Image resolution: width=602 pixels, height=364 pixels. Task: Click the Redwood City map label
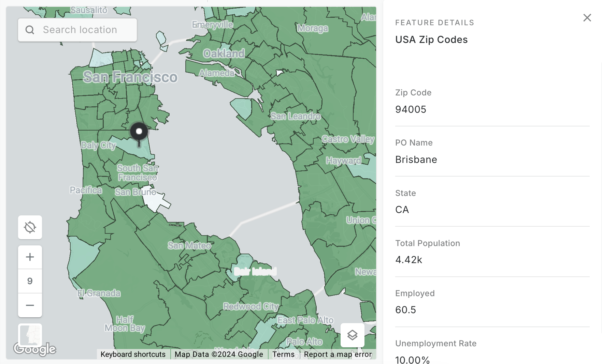[251, 306]
